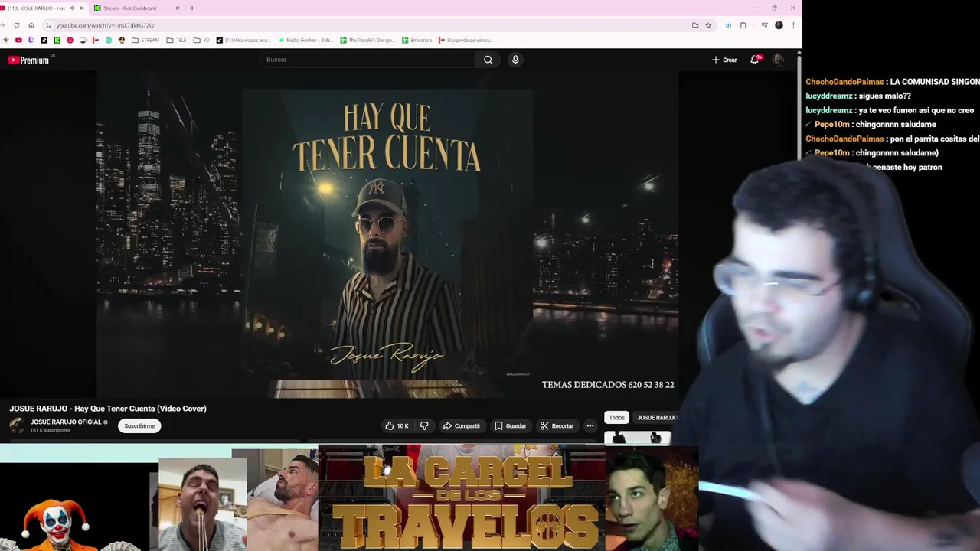
Task: Close the Stream - Kick Dashboard tab
Action: (178, 8)
